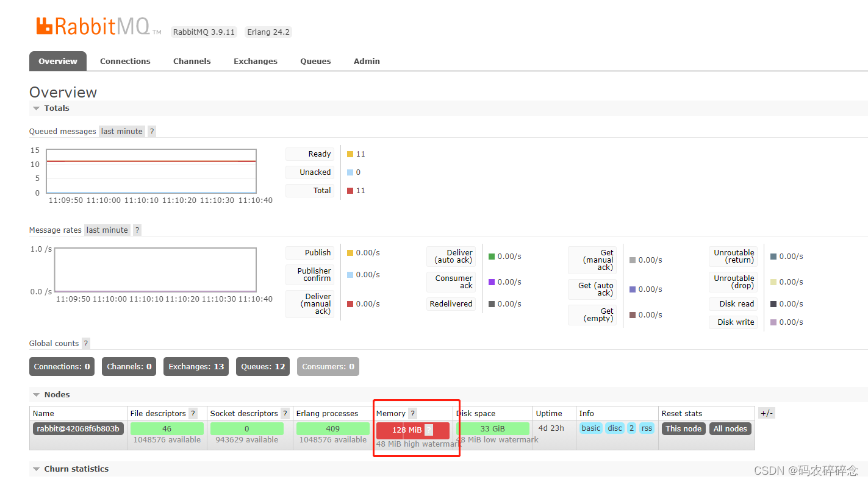Viewport: 868px width, 482px height.
Task: Open help for Global counts
Action: (x=86, y=343)
